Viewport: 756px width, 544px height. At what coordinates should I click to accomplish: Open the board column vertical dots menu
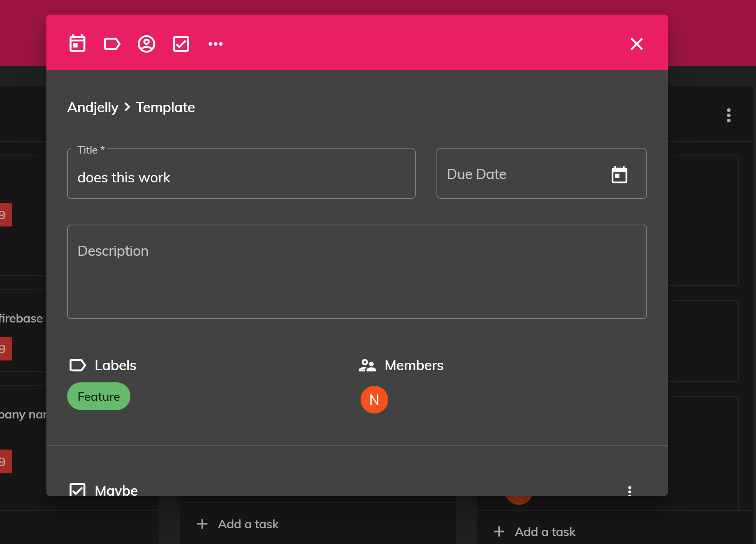[x=728, y=115]
